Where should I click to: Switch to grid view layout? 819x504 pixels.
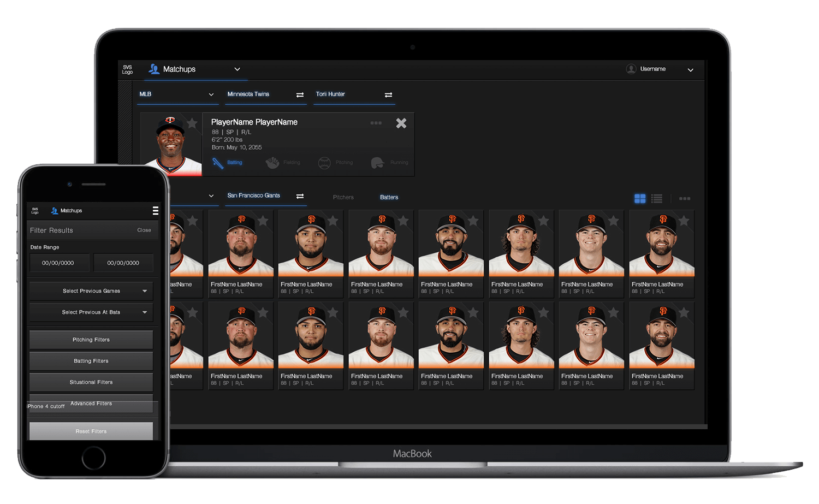pyautogui.click(x=640, y=199)
